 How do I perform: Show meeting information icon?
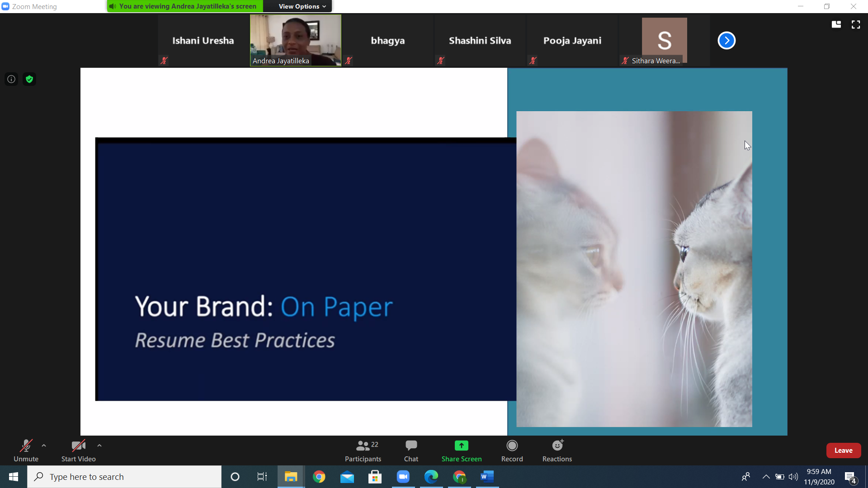(11, 79)
